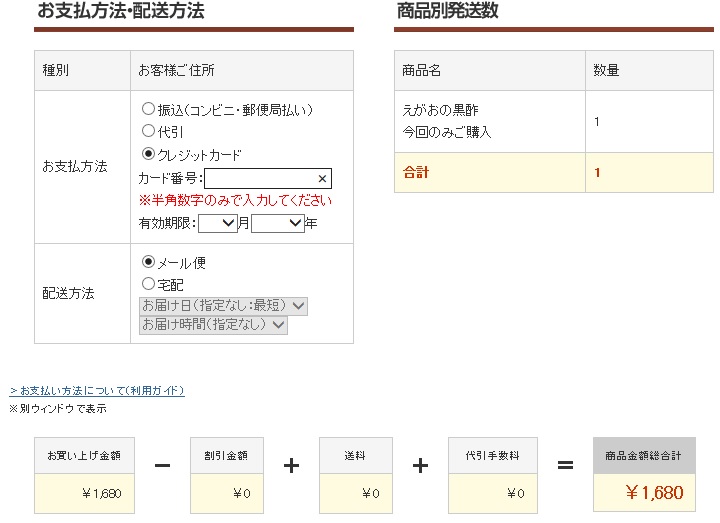This screenshot has height=523, width=720.
Task: Open the expiry year (年) dropdown
Action: [x=278, y=224]
